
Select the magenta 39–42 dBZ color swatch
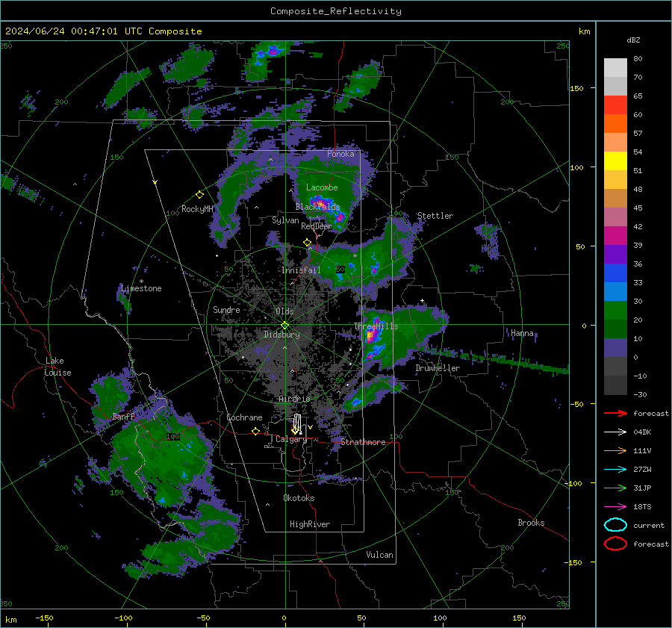[615, 236]
